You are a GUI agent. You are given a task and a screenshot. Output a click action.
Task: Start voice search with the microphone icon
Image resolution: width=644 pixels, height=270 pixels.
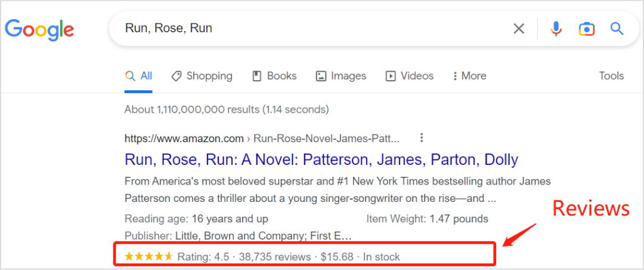556,29
